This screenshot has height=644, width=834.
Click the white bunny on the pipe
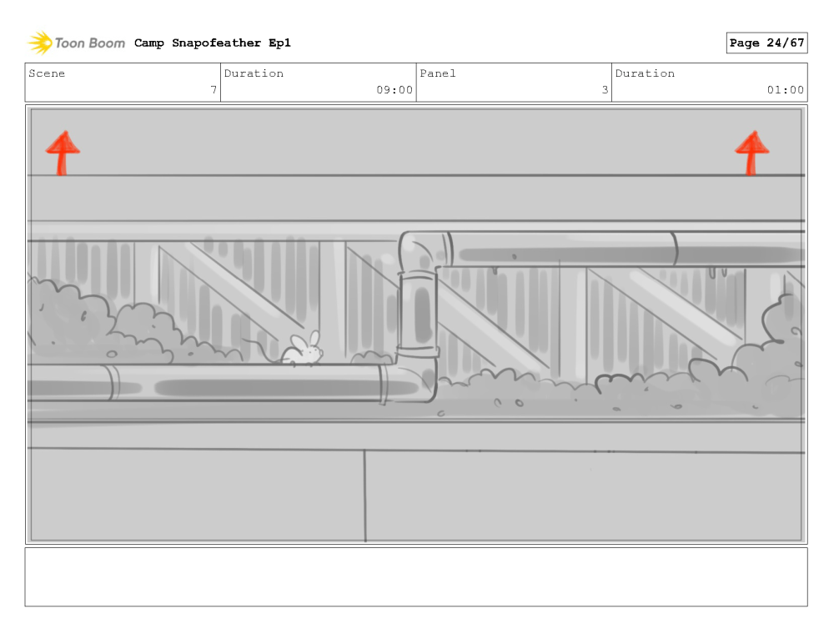(303, 350)
